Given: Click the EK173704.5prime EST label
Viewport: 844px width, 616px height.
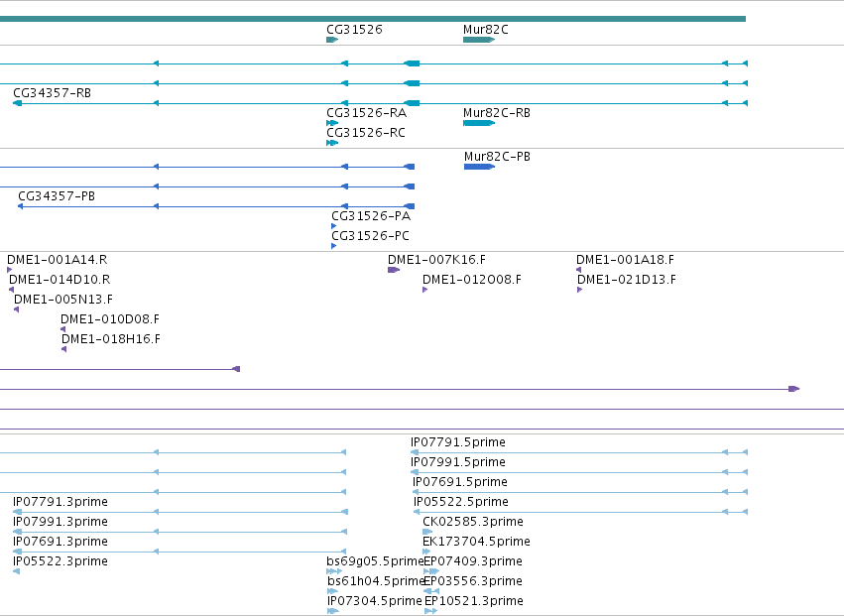Looking at the screenshot, I should [476, 543].
